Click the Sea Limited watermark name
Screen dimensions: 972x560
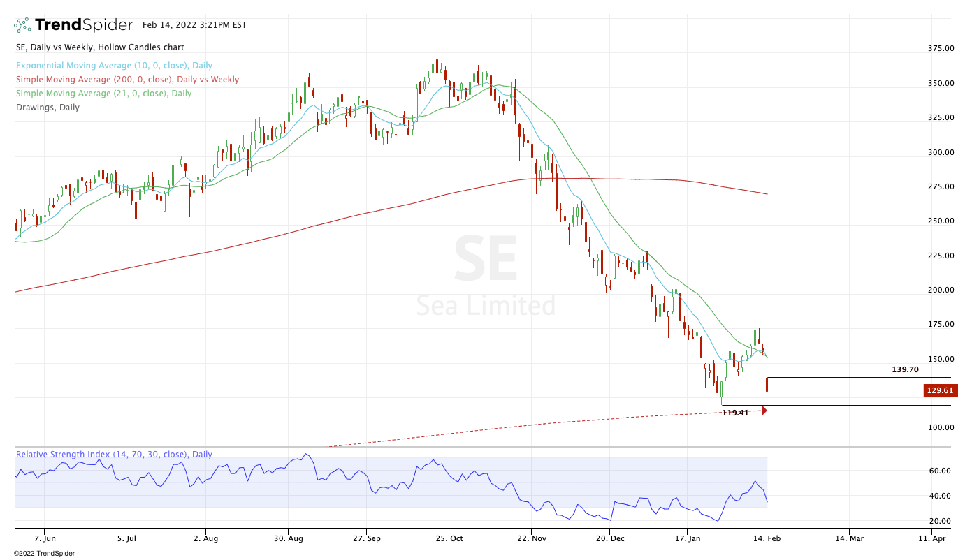[x=486, y=306]
